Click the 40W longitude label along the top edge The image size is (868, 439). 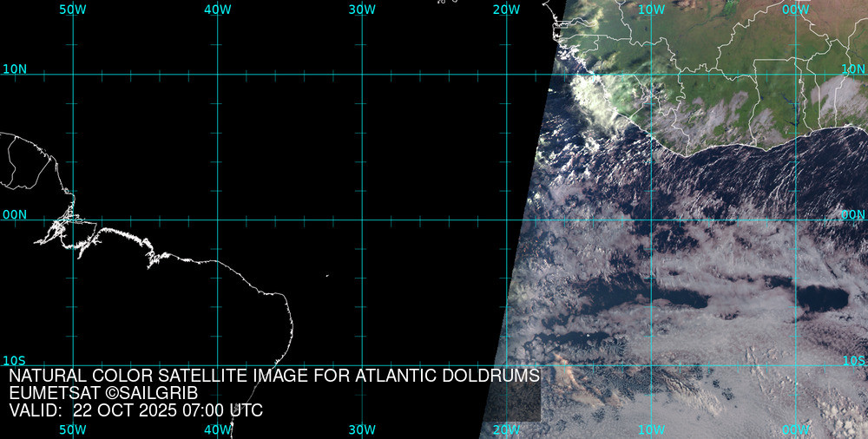pos(217,10)
